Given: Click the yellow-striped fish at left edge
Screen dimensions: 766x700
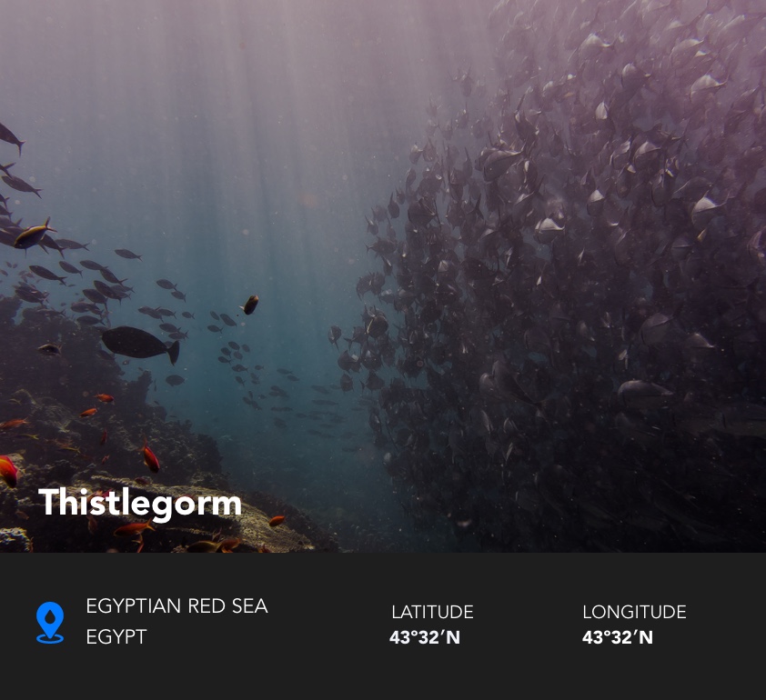Looking at the screenshot, I should coord(34,235).
